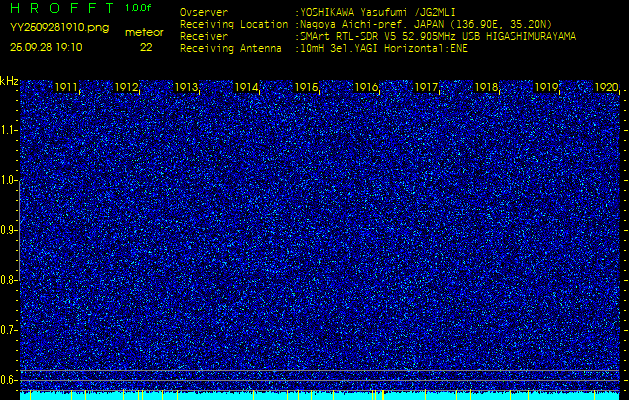The height and width of the screenshot is (400, 629).
Task: Click the 1913 time label
Action: 186,87
